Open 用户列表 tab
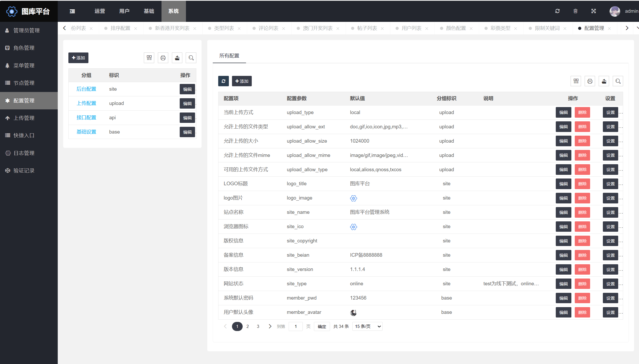 411,28
